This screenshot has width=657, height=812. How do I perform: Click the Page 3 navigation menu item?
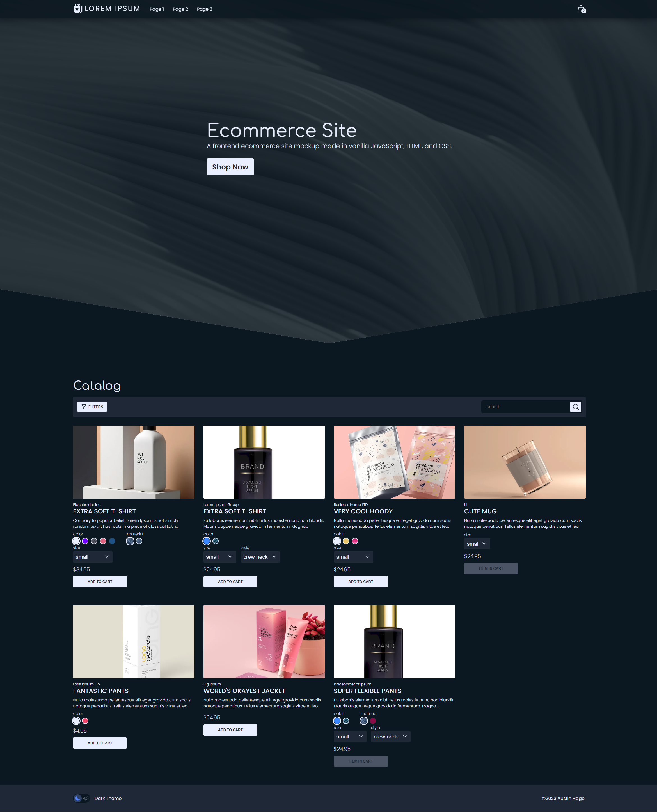coord(205,9)
